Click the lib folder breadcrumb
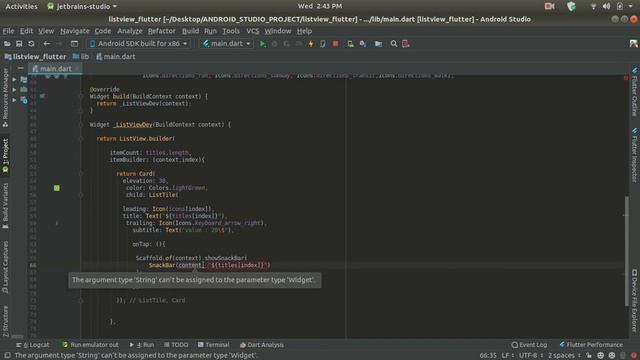This screenshot has width=640, height=360. tap(81, 57)
